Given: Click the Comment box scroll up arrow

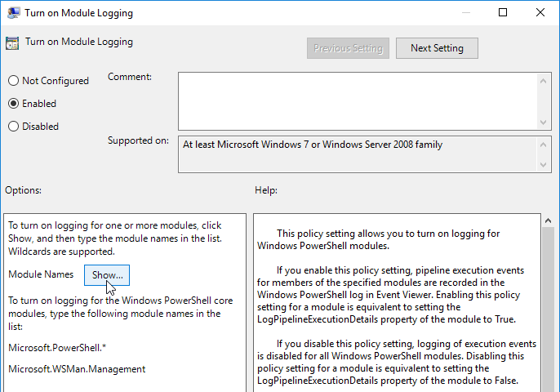Looking at the screenshot, I should tap(544, 80).
